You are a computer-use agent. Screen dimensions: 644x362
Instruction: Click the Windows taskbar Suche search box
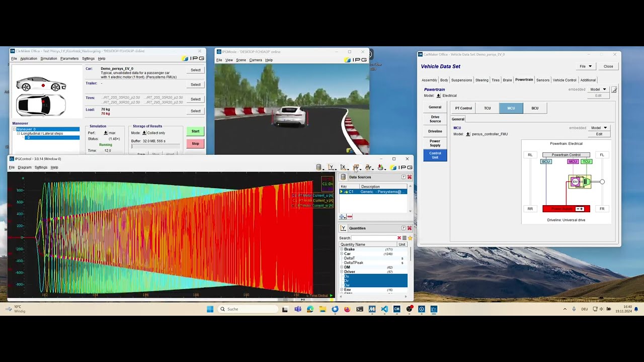coord(248,309)
